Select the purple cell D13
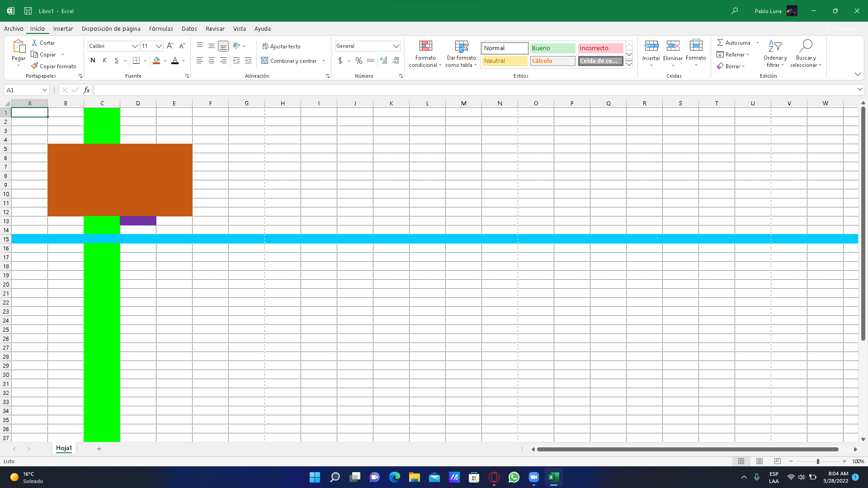 (x=138, y=221)
